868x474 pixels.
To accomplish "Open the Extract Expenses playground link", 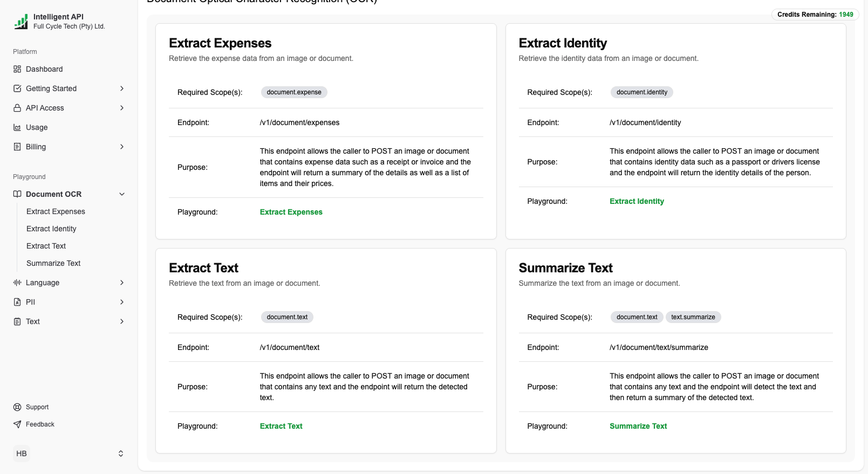I will click(291, 212).
